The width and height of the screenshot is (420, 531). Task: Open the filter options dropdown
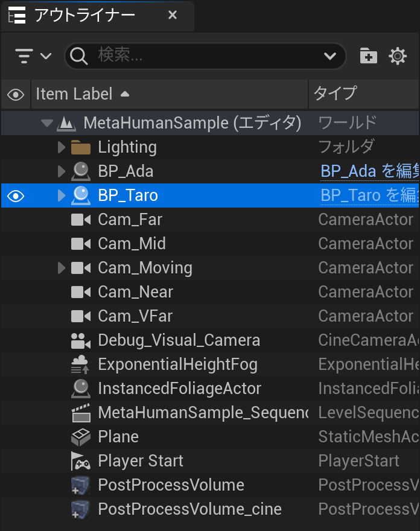[x=33, y=56]
